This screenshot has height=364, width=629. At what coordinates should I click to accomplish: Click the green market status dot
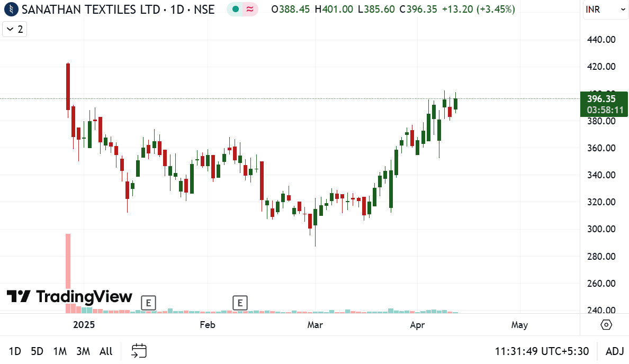point(236,9)
